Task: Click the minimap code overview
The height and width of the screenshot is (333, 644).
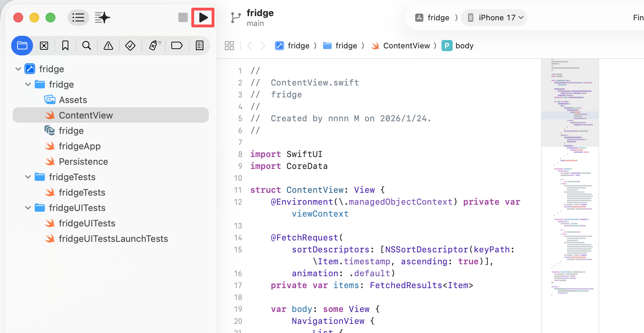Action: point(570,175)
